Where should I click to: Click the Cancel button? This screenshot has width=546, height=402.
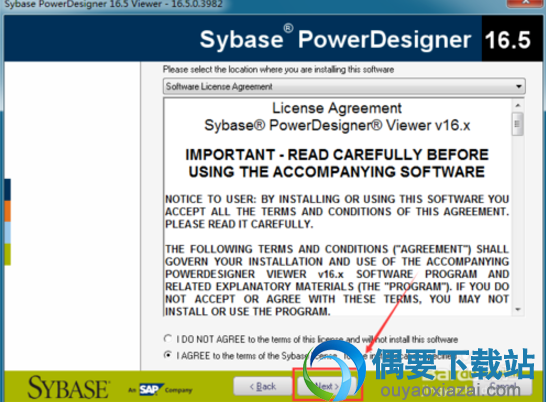pyautogui.click(x=503, y=386)
